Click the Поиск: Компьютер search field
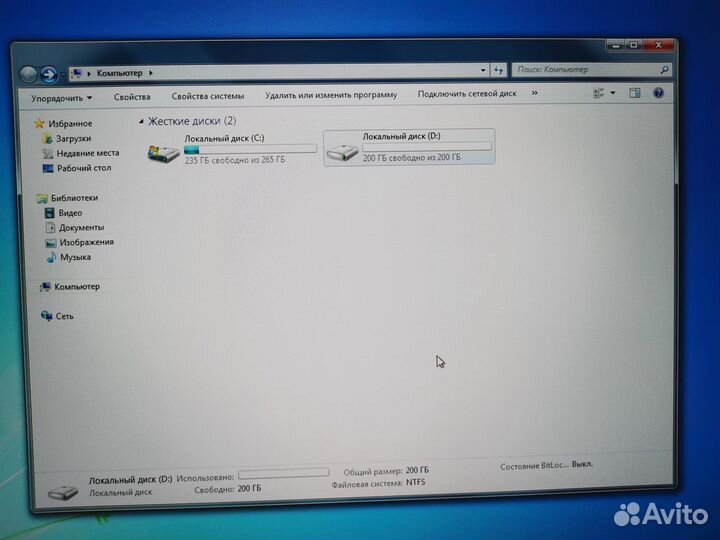Screen dimensions: 720x540 pyautogui.click(x=585, y=70)
